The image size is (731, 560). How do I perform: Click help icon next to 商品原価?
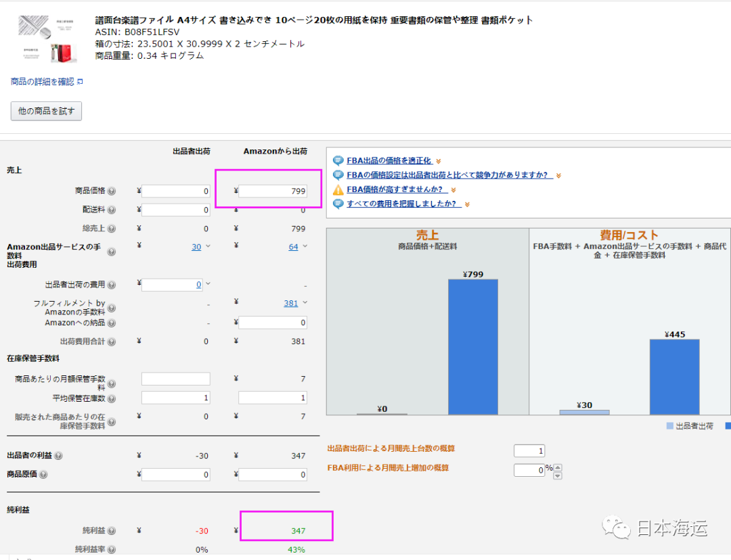pyautogui.click(x=43, y=475)
